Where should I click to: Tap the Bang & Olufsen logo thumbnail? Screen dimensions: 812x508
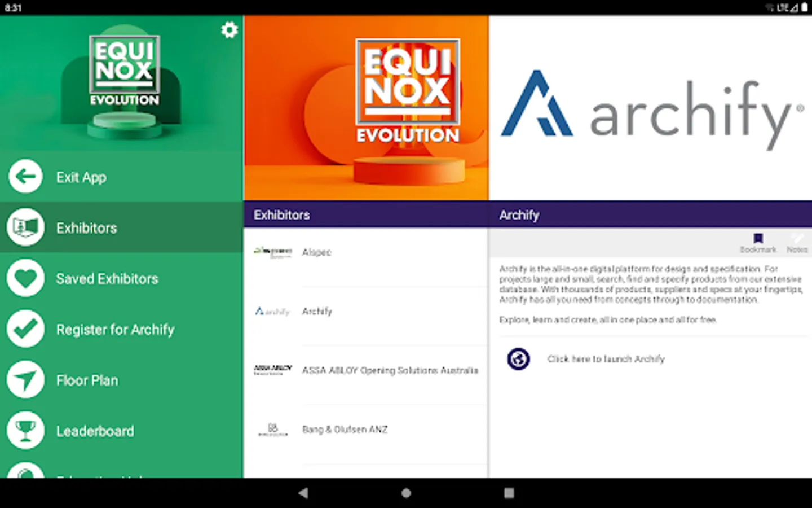273,430
